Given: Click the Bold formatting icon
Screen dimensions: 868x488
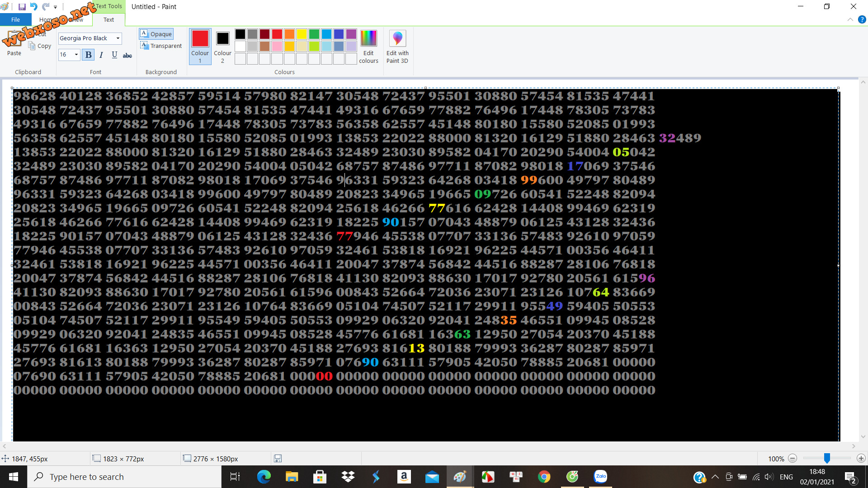Looking at the screenshot, I should (88, 56).
